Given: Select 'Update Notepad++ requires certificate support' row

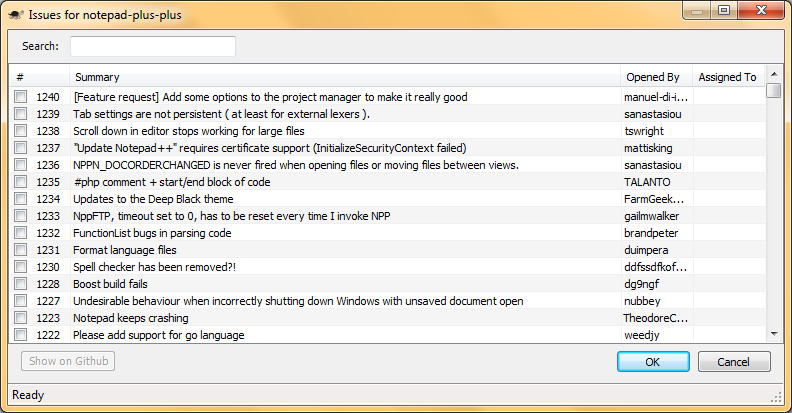Looking at the screenshot, I should point(270,148).
